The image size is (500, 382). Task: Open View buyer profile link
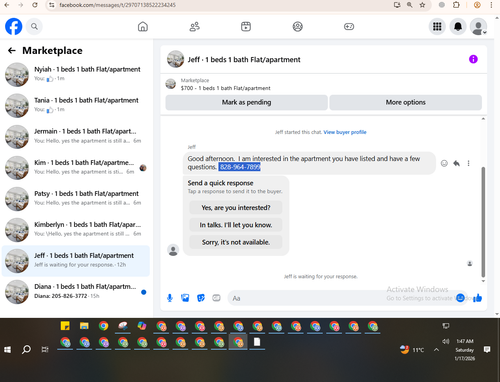pyautogui.click(x=345, y=132)
